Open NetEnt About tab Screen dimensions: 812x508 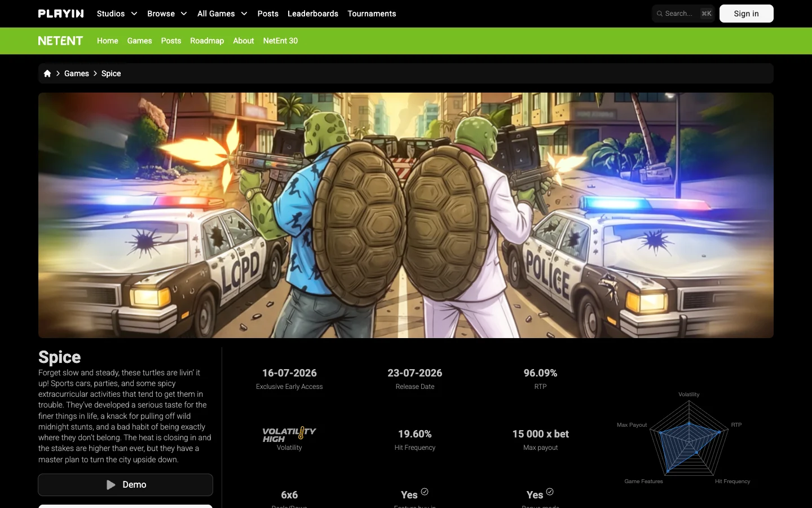point(244,41)
